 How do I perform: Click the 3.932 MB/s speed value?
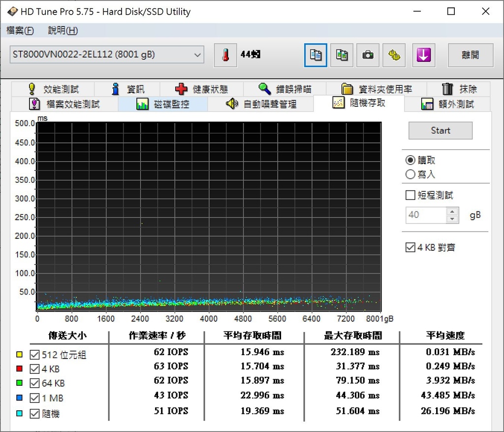(x=451, y=380)
